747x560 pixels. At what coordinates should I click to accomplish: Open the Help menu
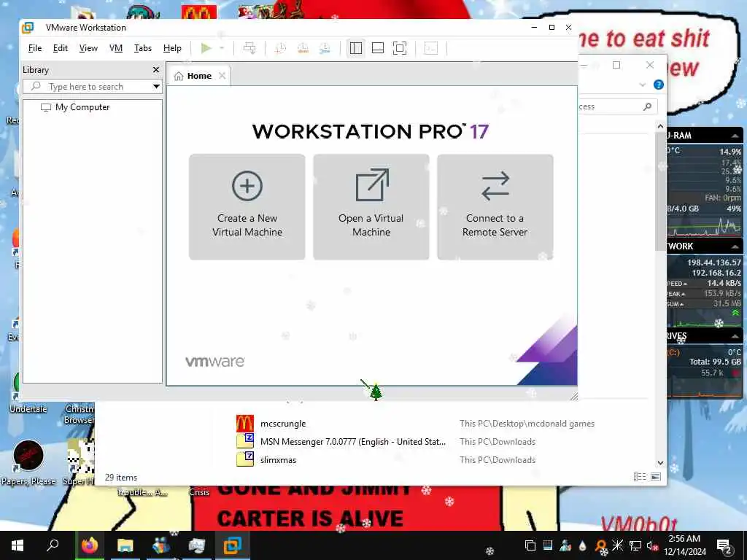click(x=172, y=48)
